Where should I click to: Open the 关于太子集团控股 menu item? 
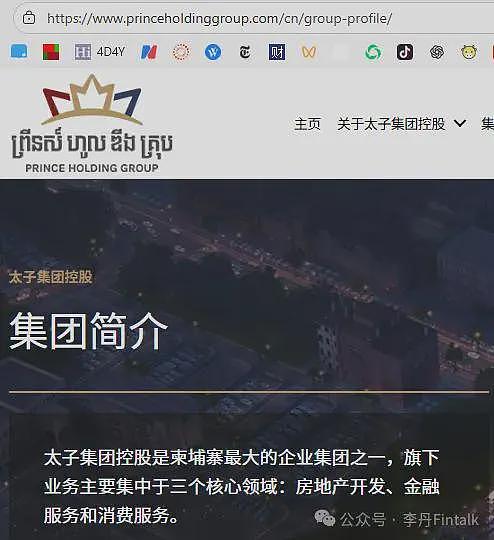[391, 124]
